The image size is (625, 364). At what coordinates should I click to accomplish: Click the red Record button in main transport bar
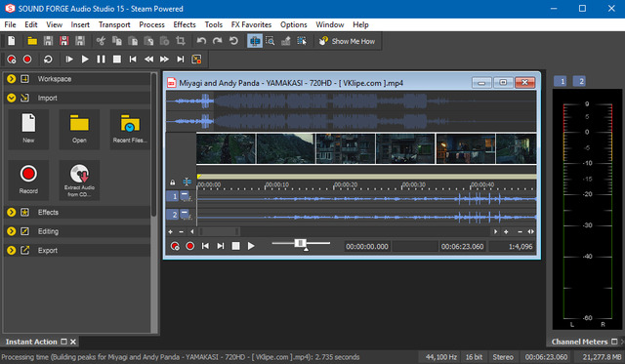27,60
